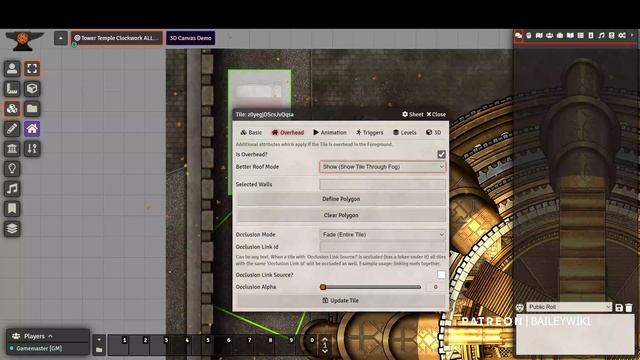Open the Occlusion Mode dropdown

(382, 235)
